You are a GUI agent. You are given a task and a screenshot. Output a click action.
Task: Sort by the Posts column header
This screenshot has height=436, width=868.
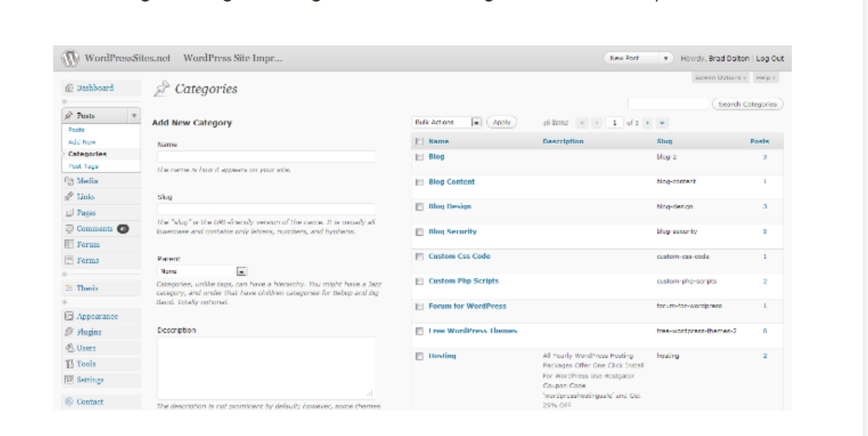[759, 141]
